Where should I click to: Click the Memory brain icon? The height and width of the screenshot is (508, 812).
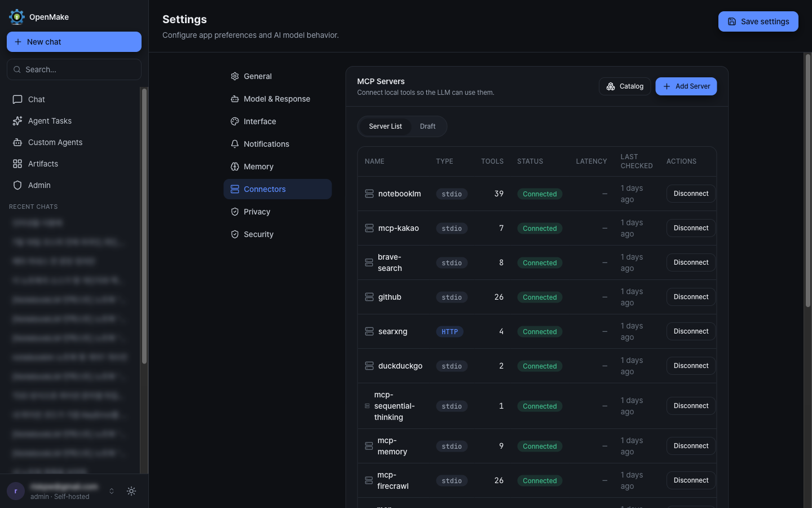point(235,167)
